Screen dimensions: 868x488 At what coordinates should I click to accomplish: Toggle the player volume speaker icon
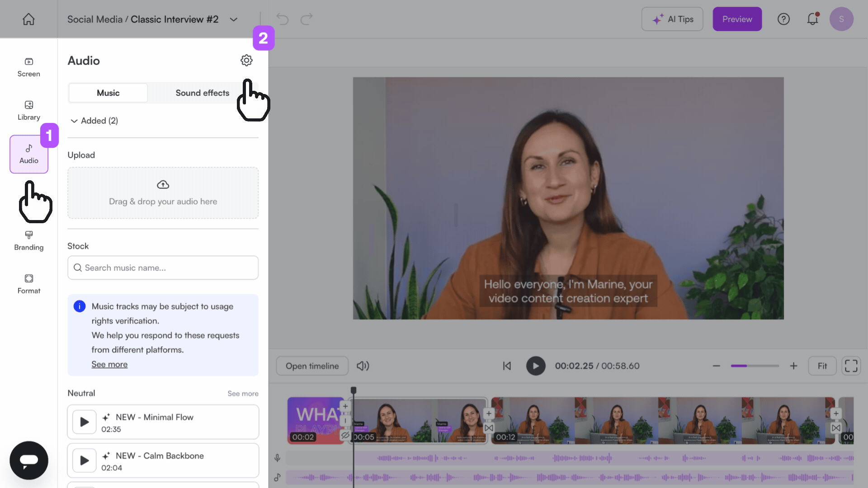[363, 366]
